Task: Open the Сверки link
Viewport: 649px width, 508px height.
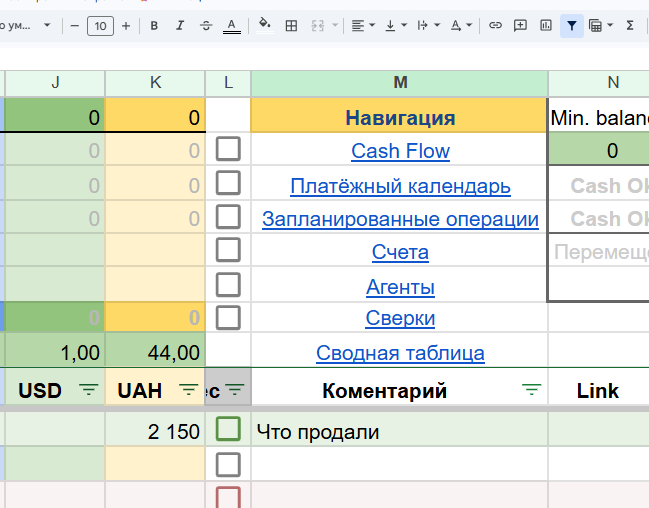Action: point(400,318)
